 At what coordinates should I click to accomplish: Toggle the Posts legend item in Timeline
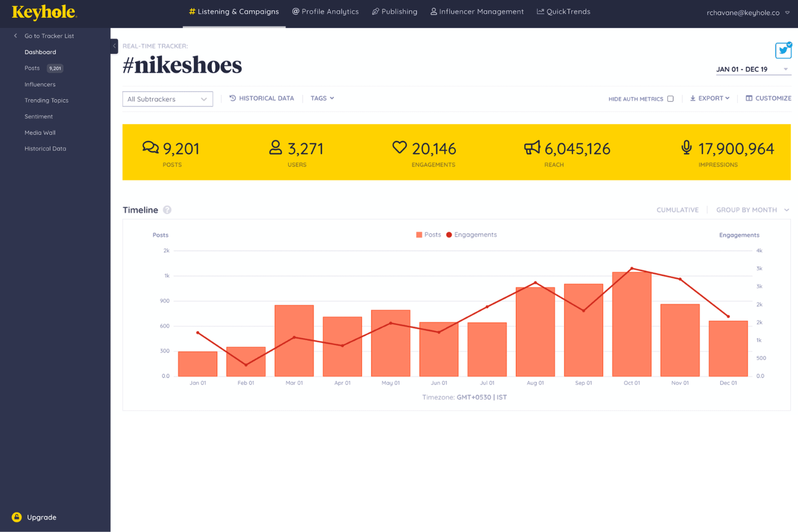point(429,234)
